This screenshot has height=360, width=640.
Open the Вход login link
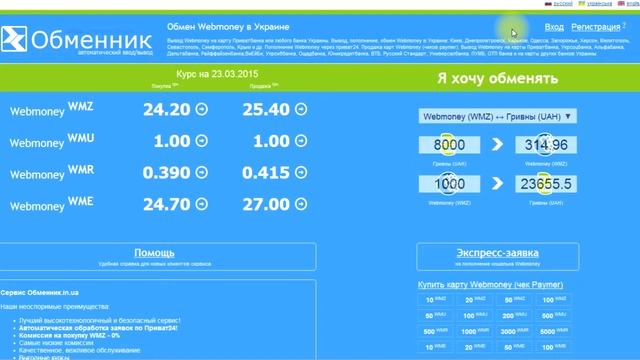[554, 27]
